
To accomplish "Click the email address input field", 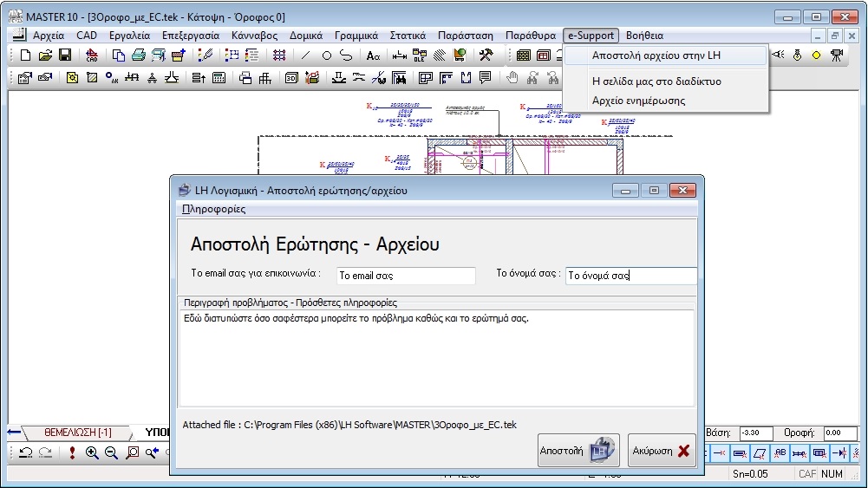I will click(406, 276).
